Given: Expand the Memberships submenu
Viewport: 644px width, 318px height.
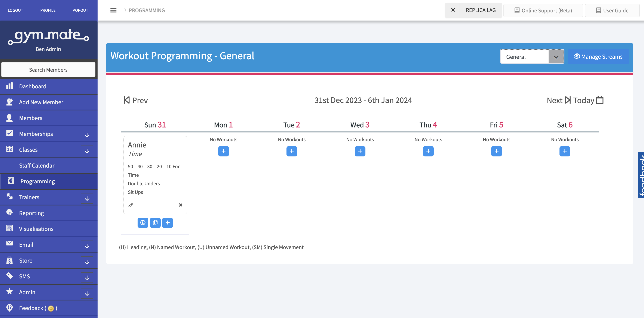Looking at the screenshot, I should click(87, 135).
